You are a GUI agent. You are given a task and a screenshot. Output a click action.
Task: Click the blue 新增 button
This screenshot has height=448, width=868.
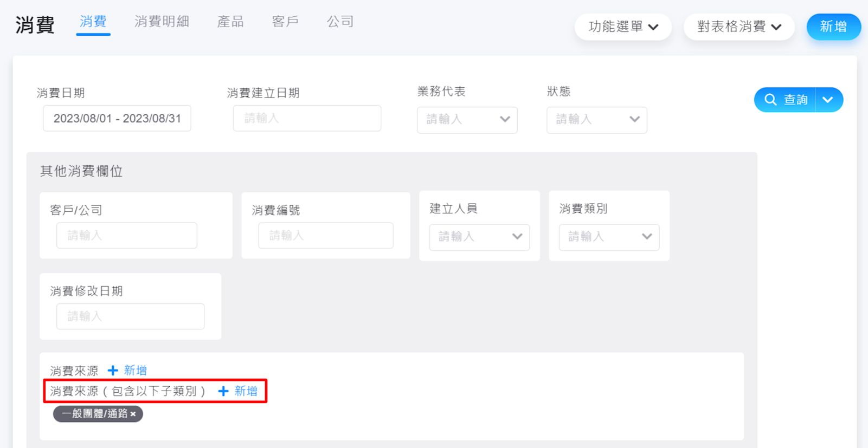(x=833, y=27)
